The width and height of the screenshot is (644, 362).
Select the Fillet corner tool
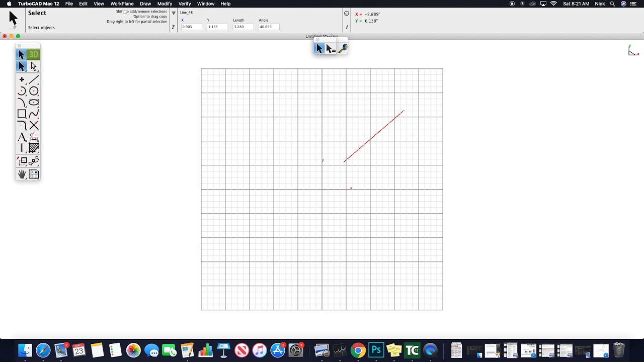click(22, 125)
